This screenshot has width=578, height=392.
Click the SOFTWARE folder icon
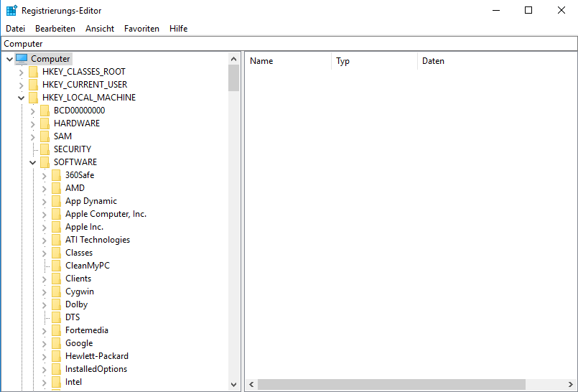tap(45, 162)
